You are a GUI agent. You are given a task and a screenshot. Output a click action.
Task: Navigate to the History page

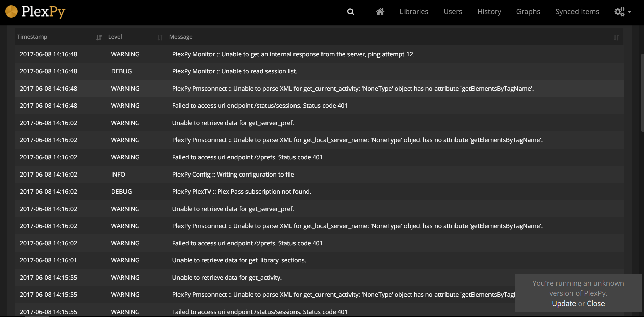489,11
